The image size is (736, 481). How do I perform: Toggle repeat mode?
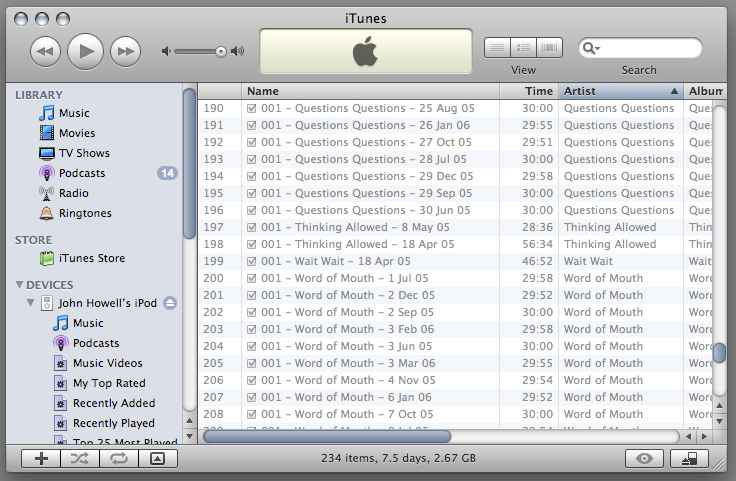tap(119, 458)
